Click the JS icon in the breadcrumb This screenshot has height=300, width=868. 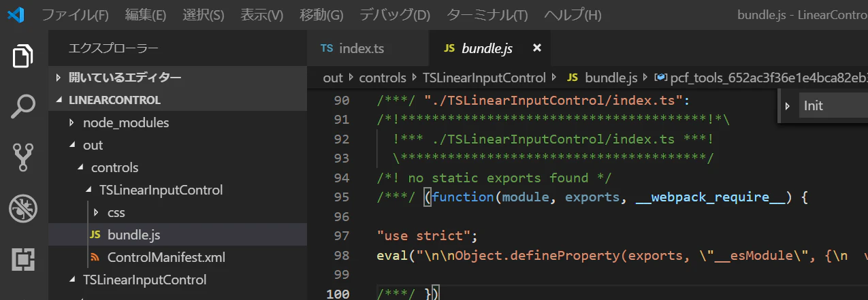tap(573, 78)
